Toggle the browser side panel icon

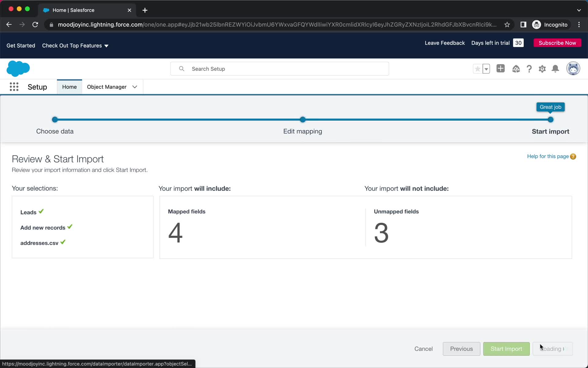[523, 25]
